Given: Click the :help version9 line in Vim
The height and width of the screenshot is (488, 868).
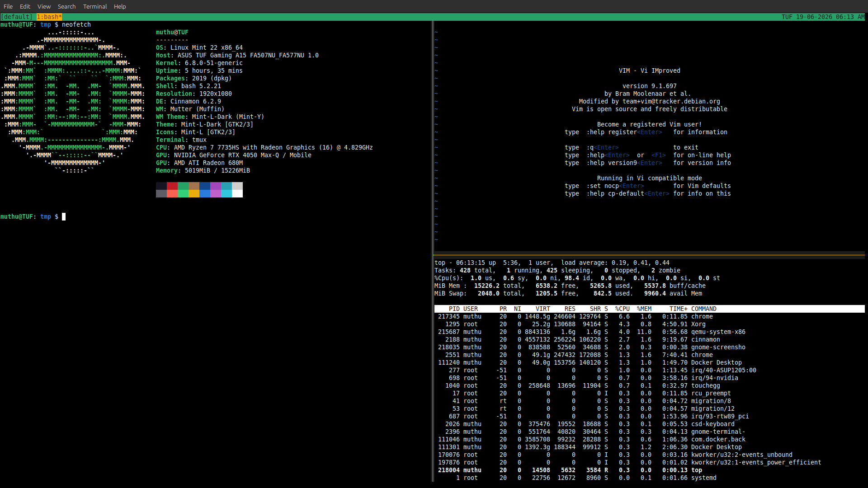Looking at the screenshot, I should point(648,163).
